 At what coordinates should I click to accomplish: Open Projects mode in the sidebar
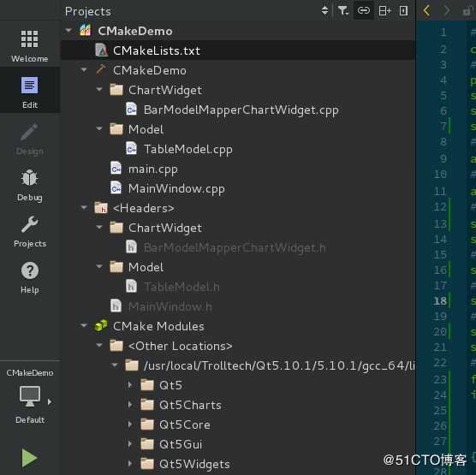coord(30,231)
